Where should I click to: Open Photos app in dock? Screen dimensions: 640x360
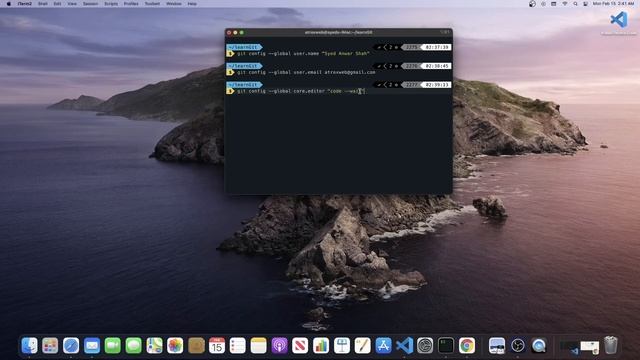(175, 346)
